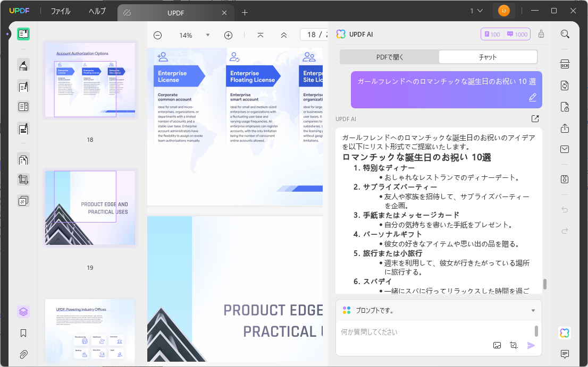Viewport: 588px width, 367px height.
Task: Go to the previous page arrow
Action: coord(284,35)
